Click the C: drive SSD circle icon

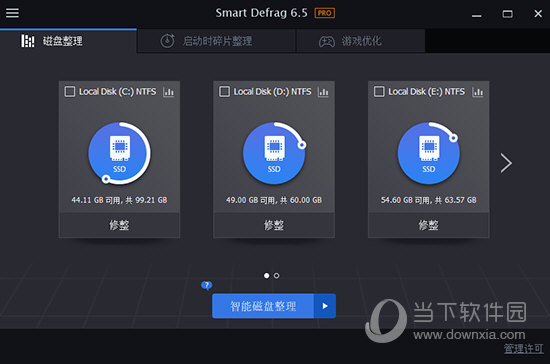(x=119, y=153)
